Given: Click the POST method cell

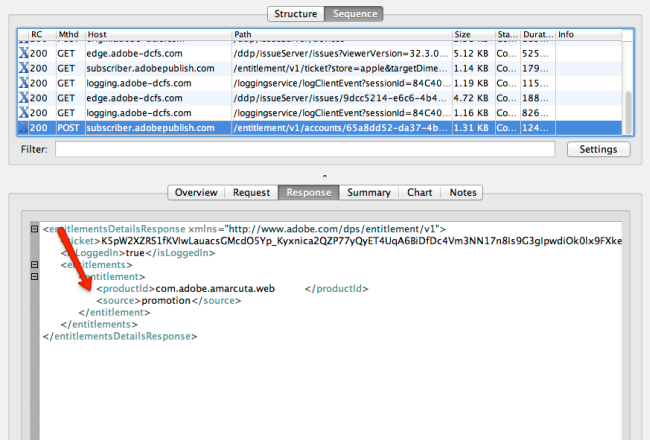Looking at the screenshot, I should coord(68,128).
